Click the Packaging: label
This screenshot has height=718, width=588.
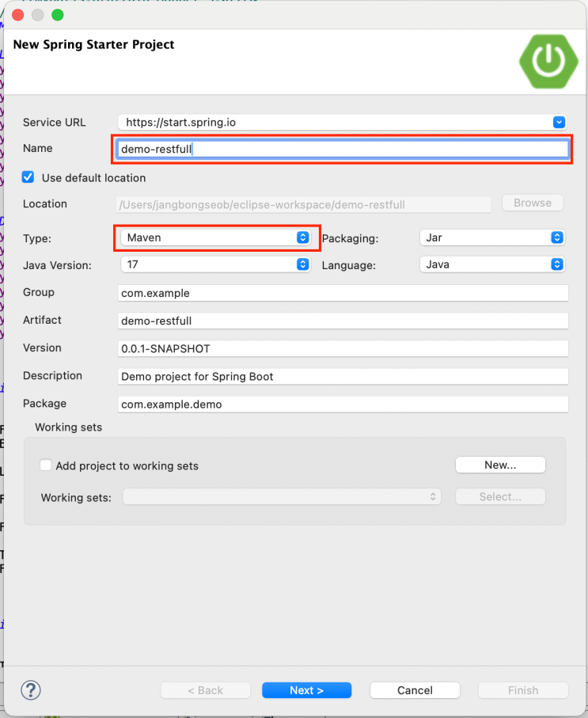pos(351,238)
